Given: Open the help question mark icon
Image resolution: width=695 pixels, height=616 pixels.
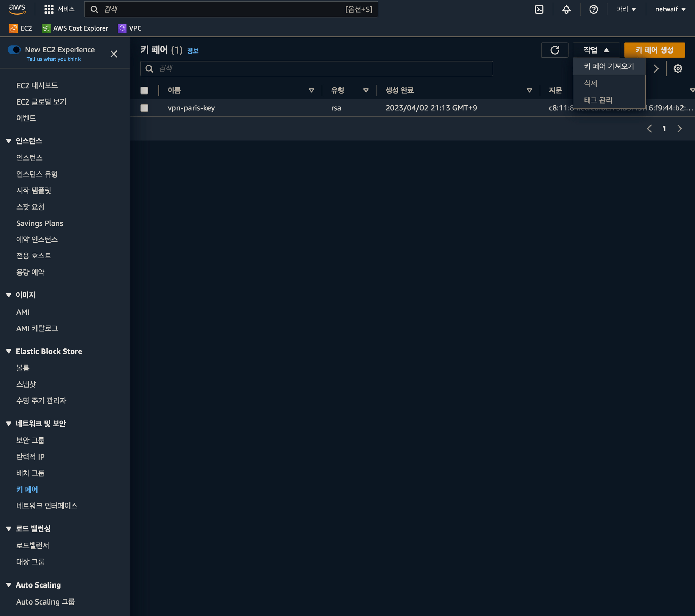Looking at the screenshot, I should pos(594,9).
